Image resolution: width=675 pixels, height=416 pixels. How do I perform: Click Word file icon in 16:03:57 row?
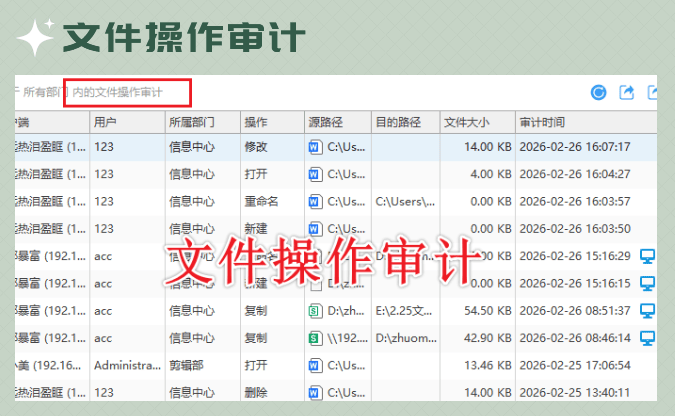pos(315,202)
